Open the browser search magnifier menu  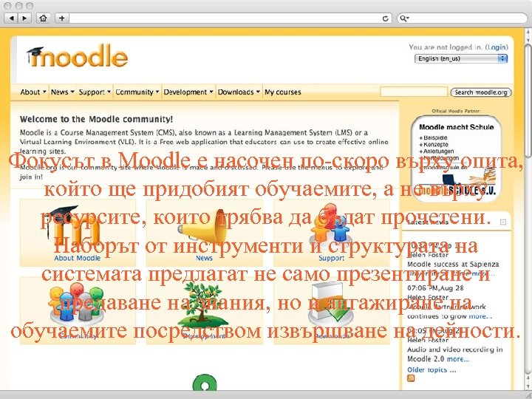point(404,18)
